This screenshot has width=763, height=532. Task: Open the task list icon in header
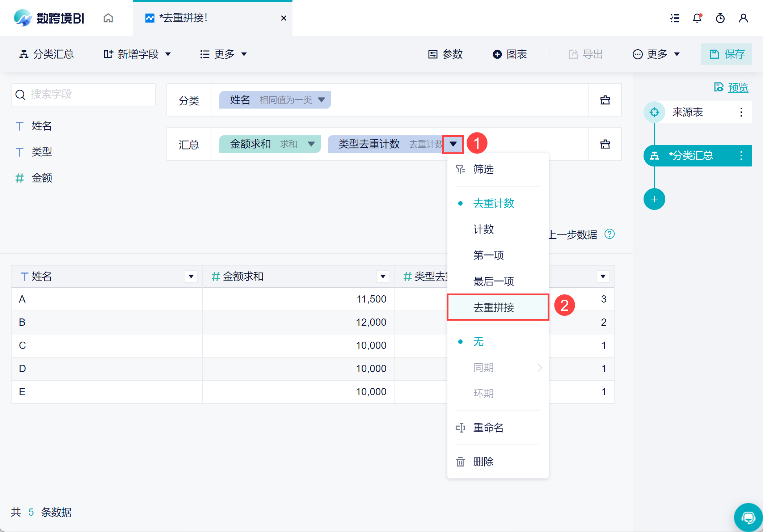tap(675, 18)
